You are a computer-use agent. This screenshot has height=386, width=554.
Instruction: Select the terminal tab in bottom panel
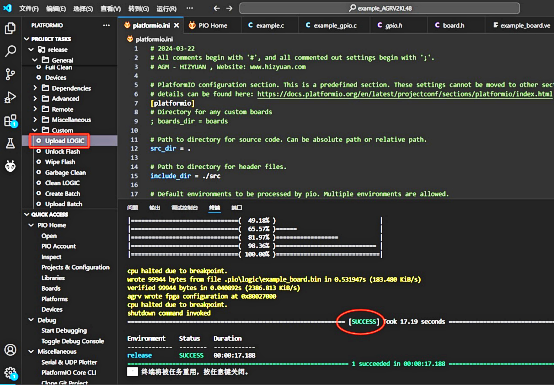(x=214, y=208)
